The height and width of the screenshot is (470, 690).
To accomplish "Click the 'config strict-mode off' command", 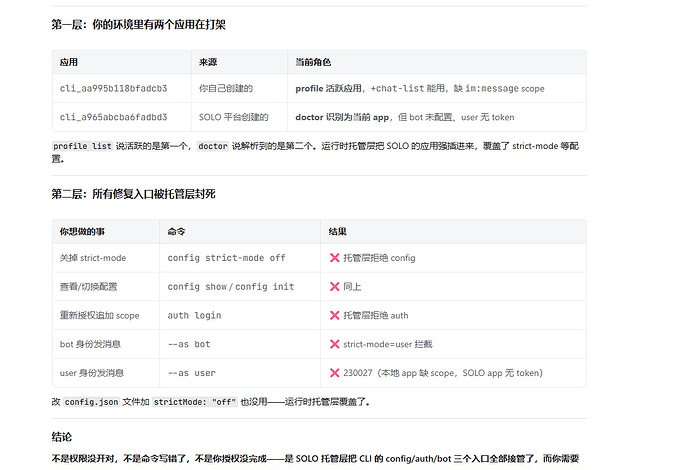I will (x=226, y=258).
